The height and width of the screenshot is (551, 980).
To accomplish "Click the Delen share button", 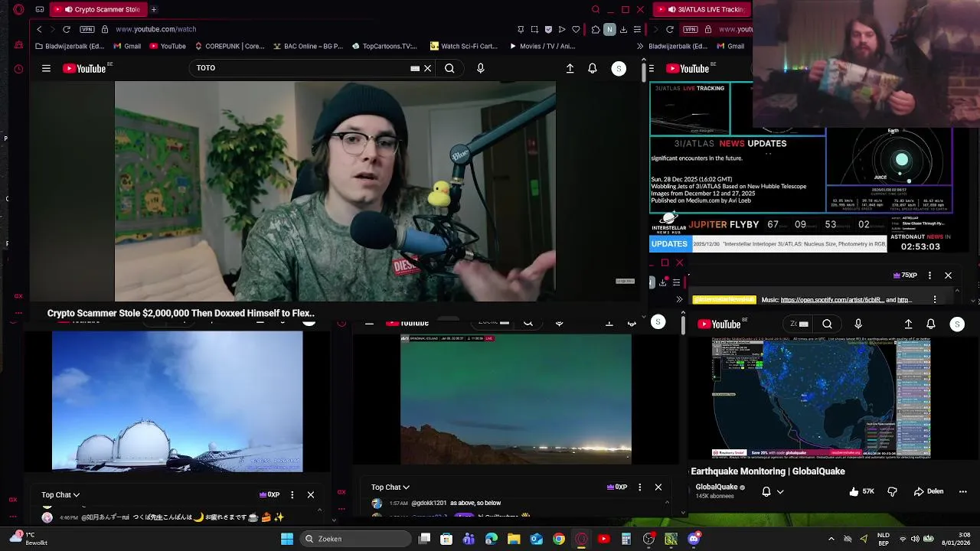I will tap(929, 491).
